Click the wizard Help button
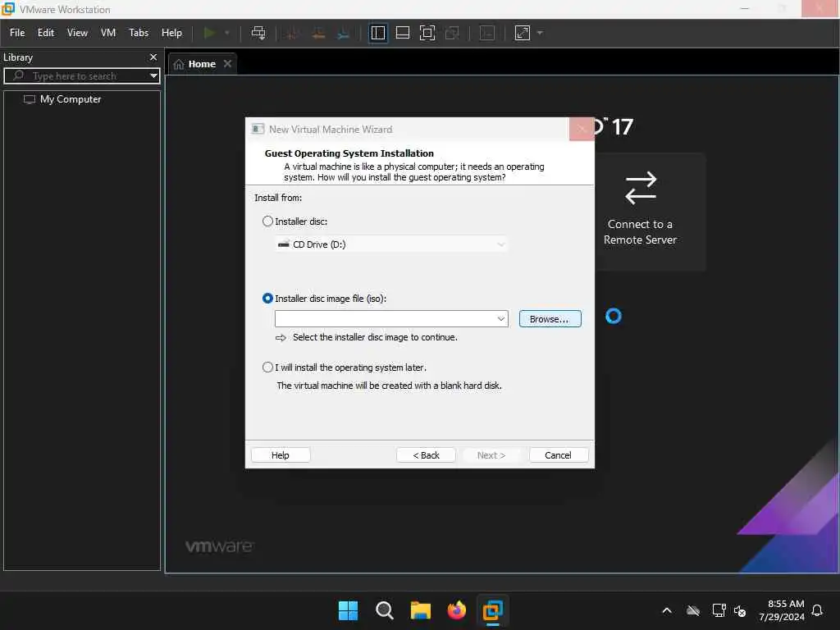 click(x=281, y=455)
